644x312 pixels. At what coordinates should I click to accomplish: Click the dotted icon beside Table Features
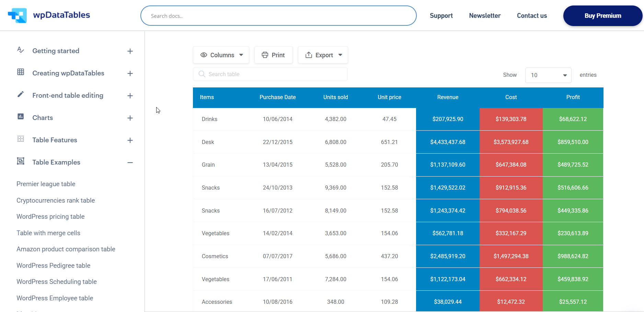click(21, 140)
